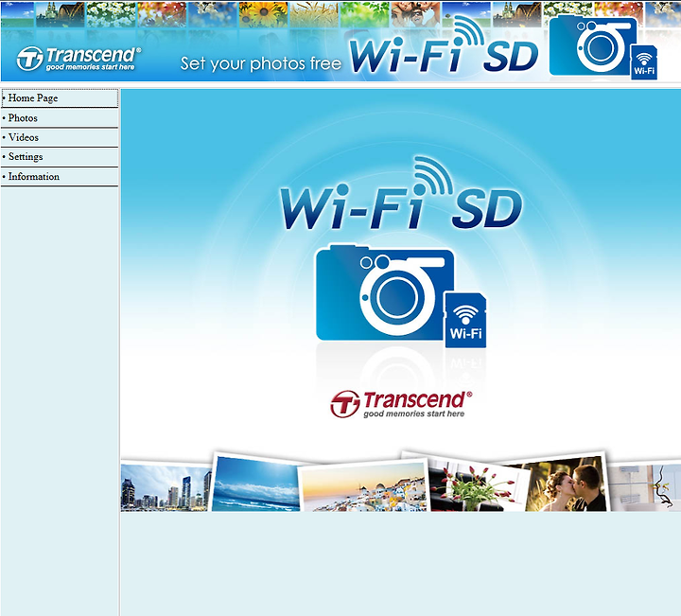Click the kissing couple photo thumbnail
Image resolution: width=681 pixels, height=616 pixels.
point(567,484)
